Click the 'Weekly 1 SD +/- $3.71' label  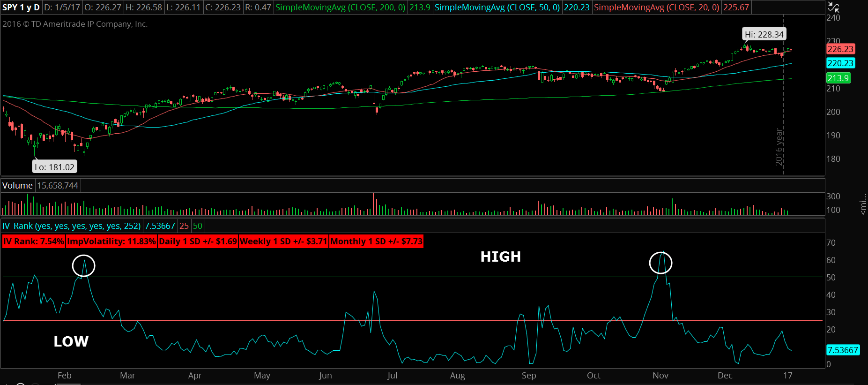coord(283,242)
